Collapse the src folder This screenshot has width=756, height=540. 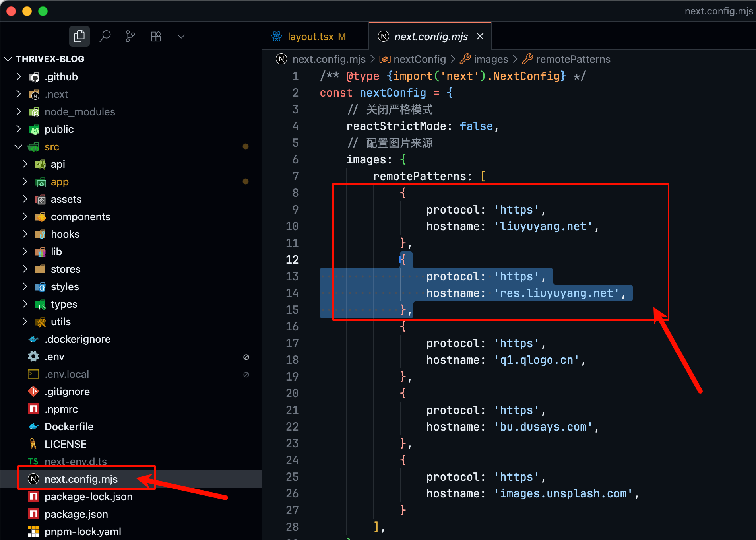click(x=18, y=147)
